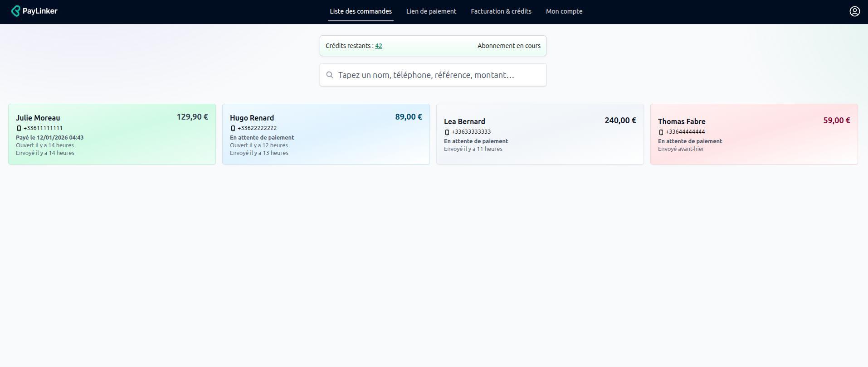The height and width of the screenshot is (367, 868).
Task: Select Lea Bernard's pending order card
Action: 540,134
